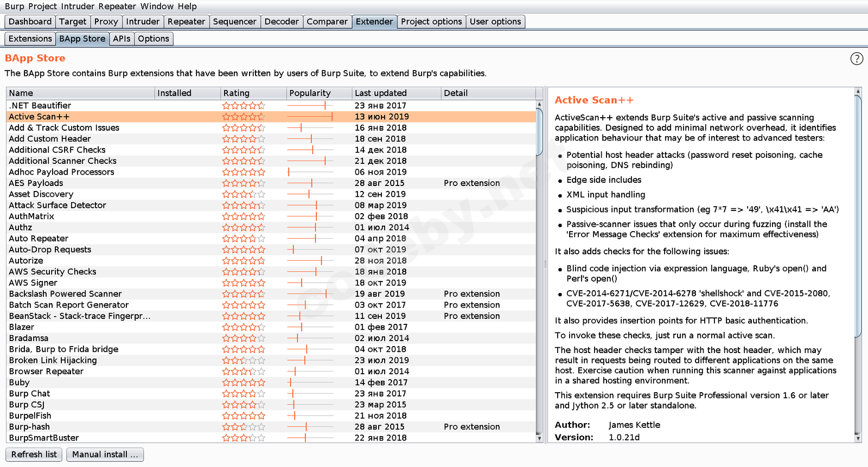This screenshot has height=467, width=868.
Task: Select the AuthMatrix extension
Action: coord(271,216)
